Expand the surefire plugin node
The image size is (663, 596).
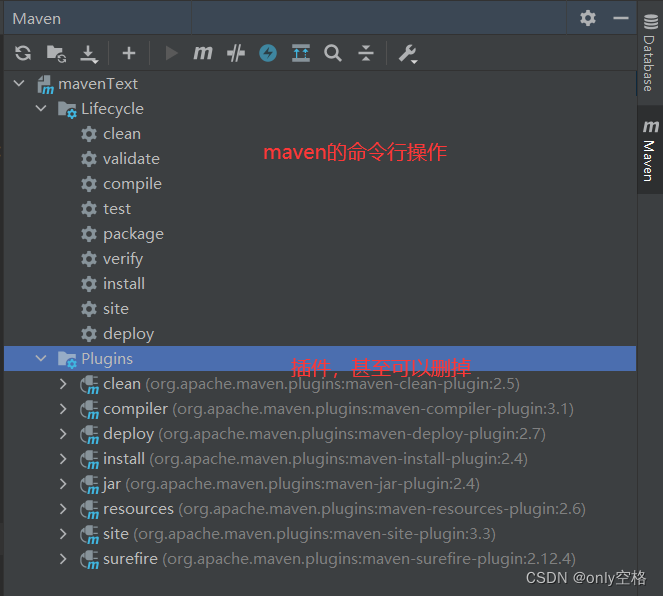[63, 559]
